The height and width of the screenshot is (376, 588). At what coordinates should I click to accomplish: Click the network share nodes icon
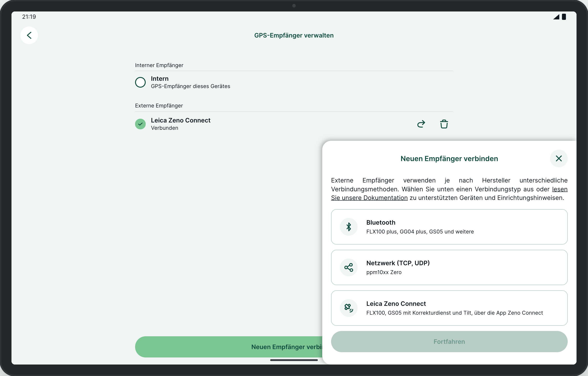point(349,267)
